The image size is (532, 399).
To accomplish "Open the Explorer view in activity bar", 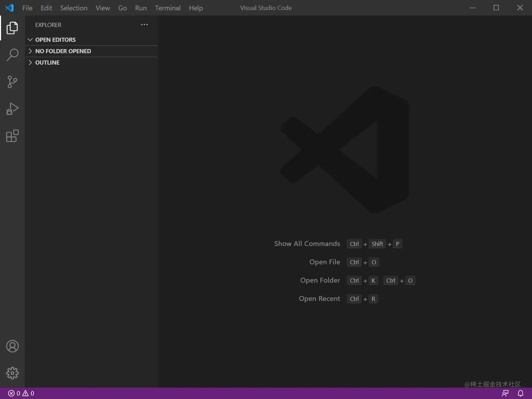I will pos(12,28).
